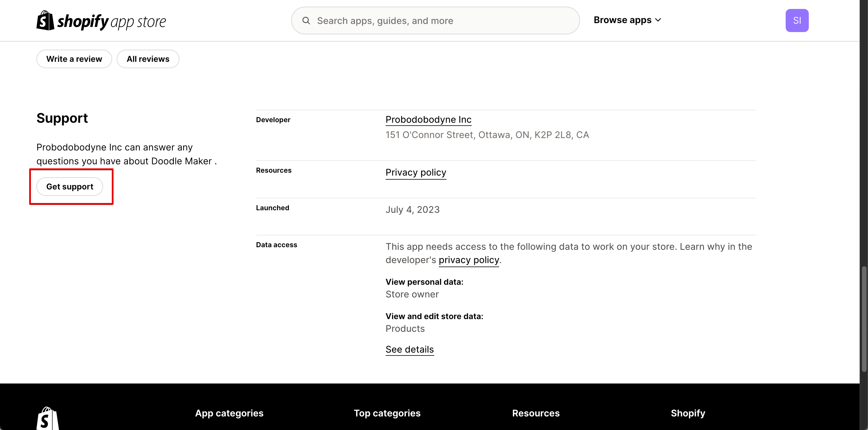The height and width of the screenshot is (430, 868).
Task: Follow the privacy policy link in Data access
Action: (469, 260)
